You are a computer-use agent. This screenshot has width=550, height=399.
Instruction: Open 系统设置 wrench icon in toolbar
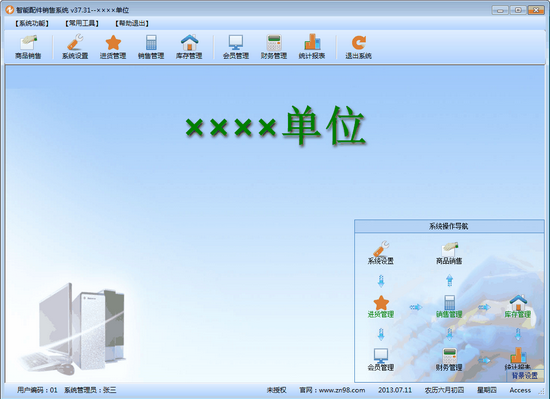click(x=75, y=47)
